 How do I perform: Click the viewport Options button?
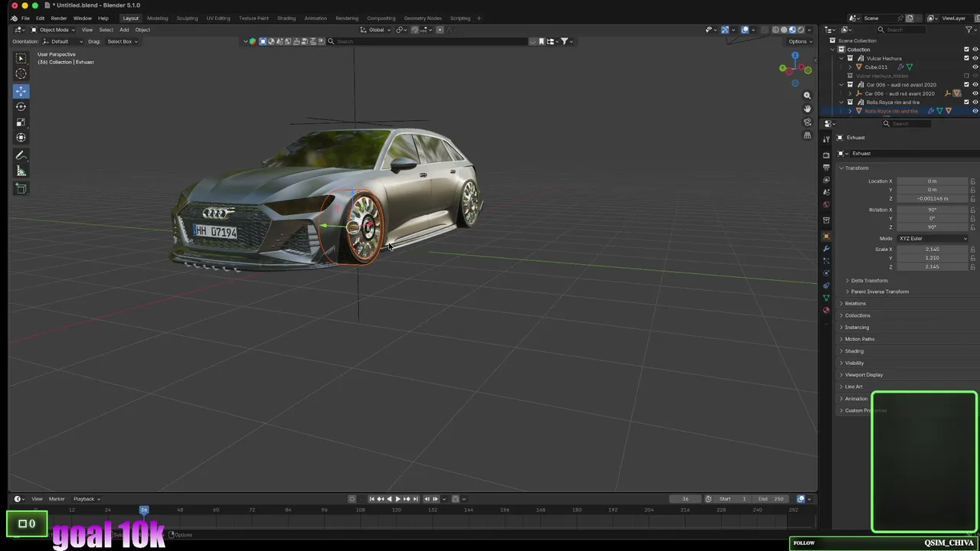[799, 41]
